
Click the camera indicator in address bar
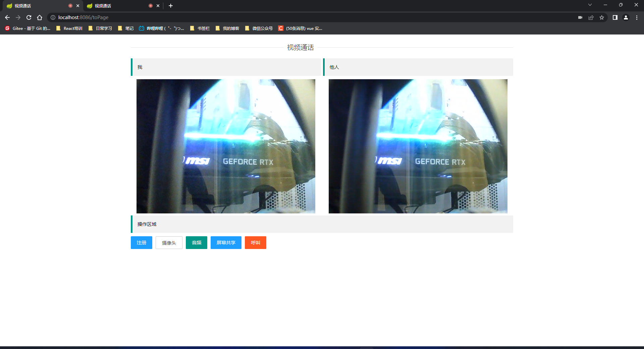pos(580,17)
